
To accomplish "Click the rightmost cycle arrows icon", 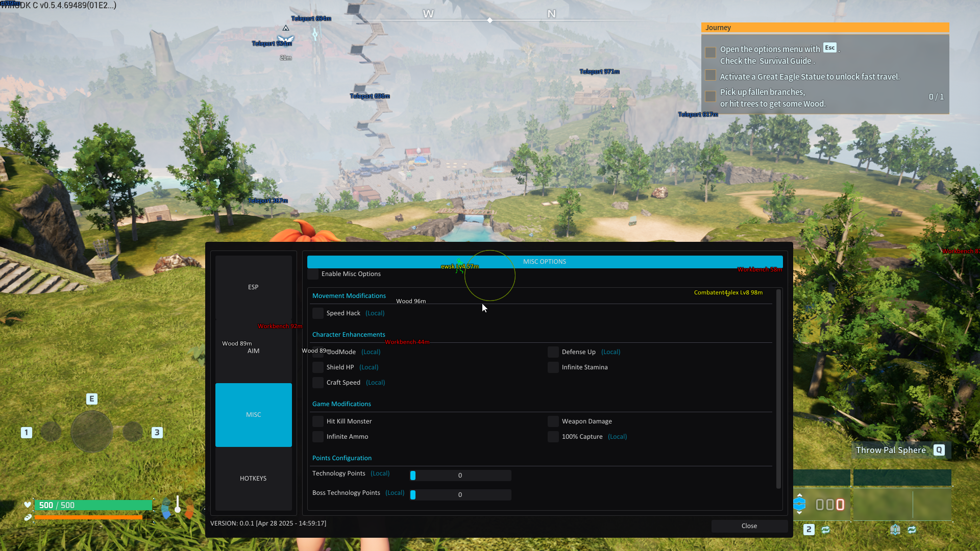I will (912, 530).
